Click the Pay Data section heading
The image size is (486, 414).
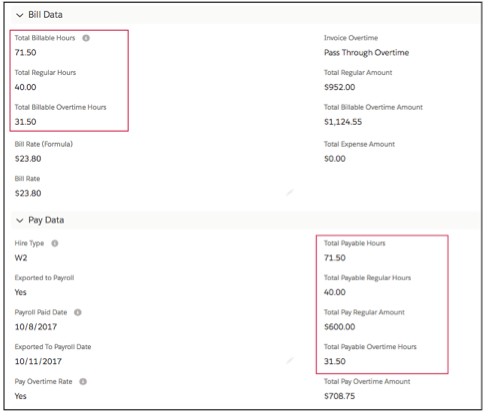tap(46, 220)
